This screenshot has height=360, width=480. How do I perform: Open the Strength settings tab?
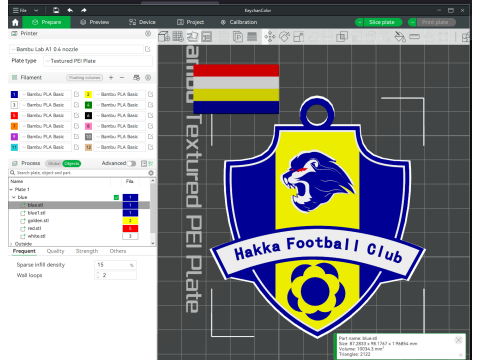(x=87, y=251)
